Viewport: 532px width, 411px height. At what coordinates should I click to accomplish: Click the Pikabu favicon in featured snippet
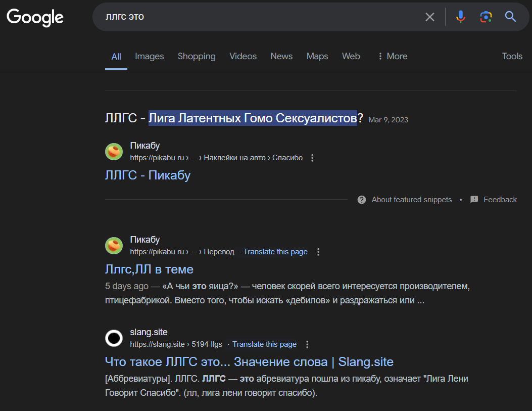(x=114, y=151)
